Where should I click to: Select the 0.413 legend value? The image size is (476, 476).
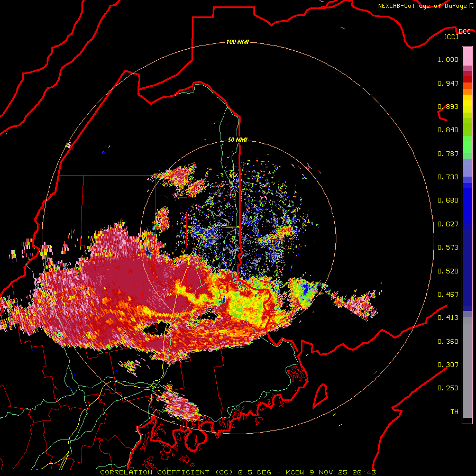pyautogui.click(x=448, y=318)
